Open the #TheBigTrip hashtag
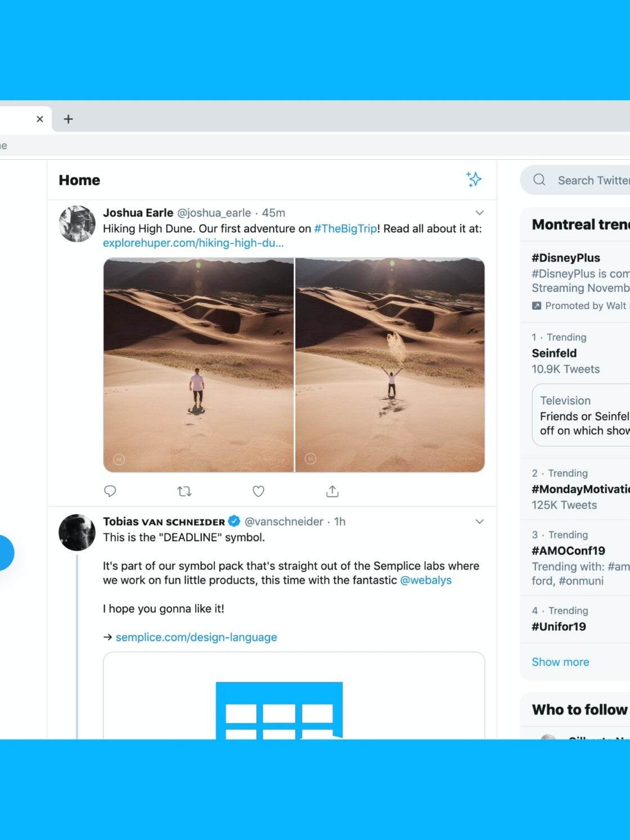630x840 pixels. pos(345,228)
